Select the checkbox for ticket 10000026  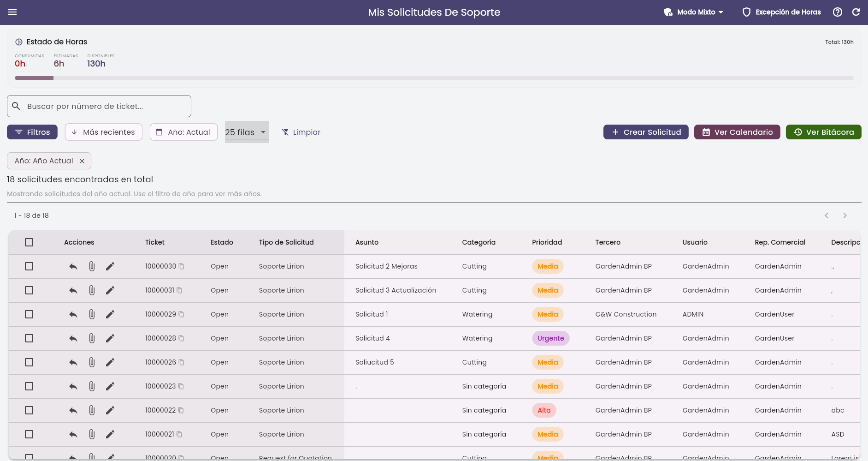pyautogui.click(x=29, y=362)
